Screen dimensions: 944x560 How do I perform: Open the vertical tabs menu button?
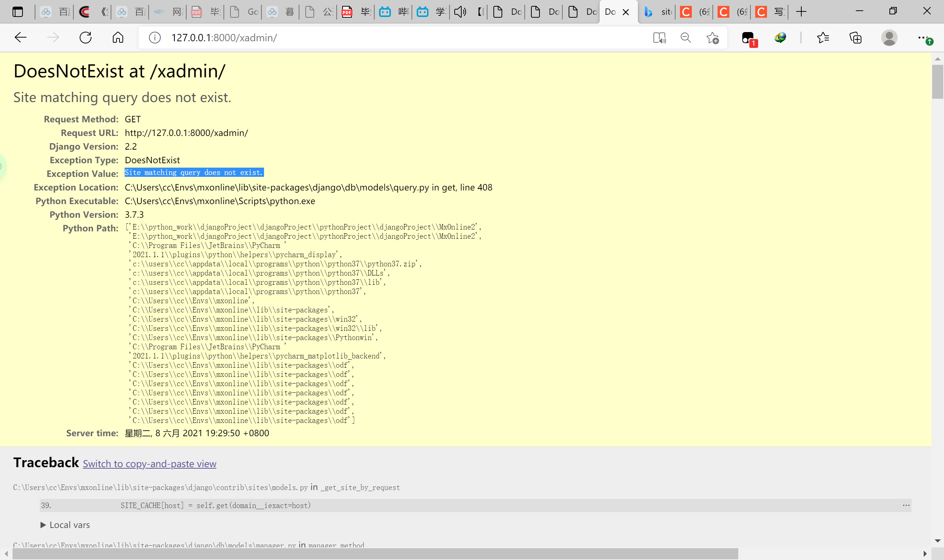coord(18,12)
